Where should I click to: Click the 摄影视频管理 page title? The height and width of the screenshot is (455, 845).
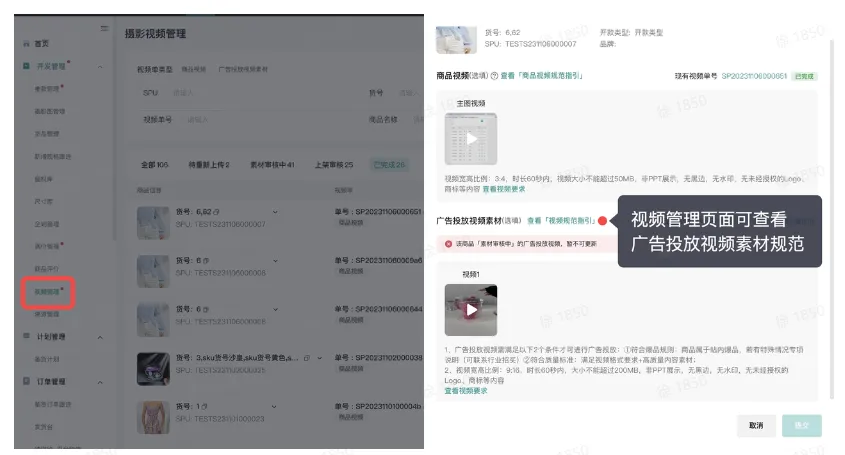click(x=155, y=33)
